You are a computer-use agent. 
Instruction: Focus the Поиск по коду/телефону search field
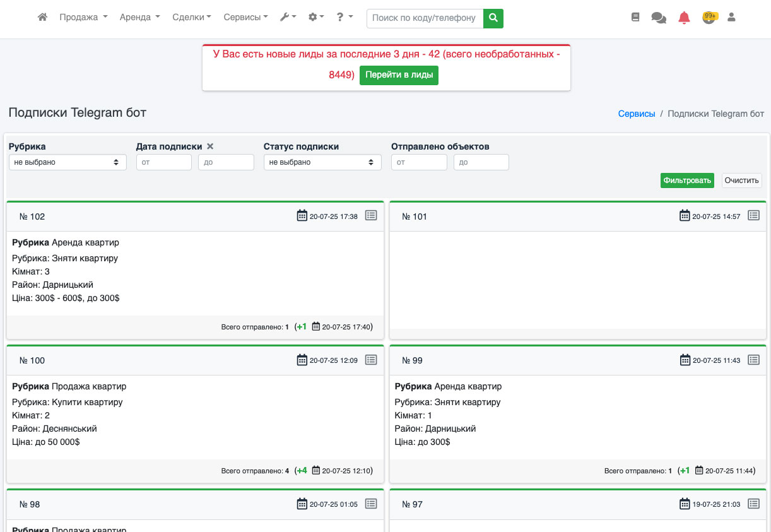(x=425, y=18)
